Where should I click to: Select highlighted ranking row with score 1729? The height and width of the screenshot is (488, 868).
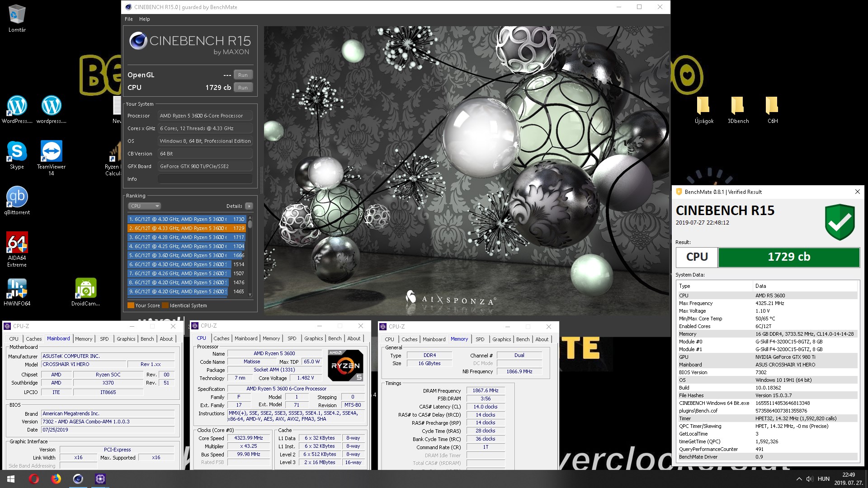click(187, 228)
